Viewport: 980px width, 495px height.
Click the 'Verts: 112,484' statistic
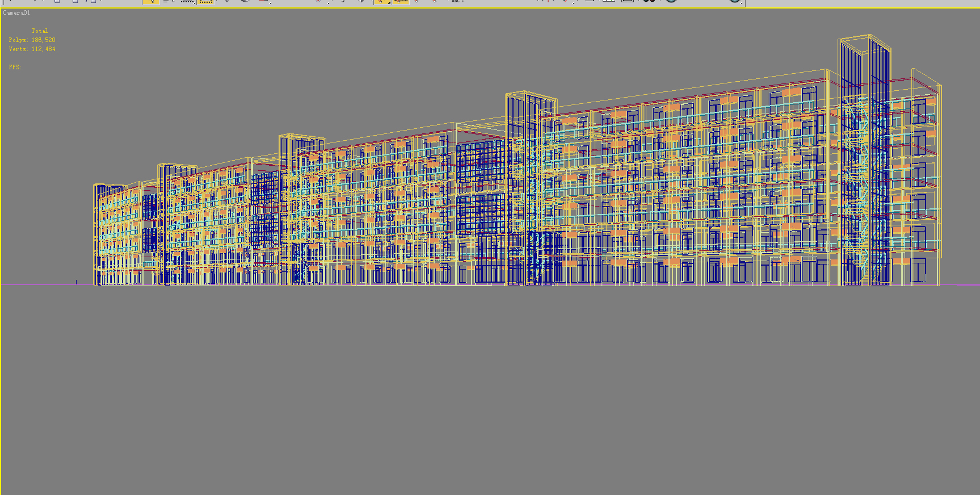[32, 49]
